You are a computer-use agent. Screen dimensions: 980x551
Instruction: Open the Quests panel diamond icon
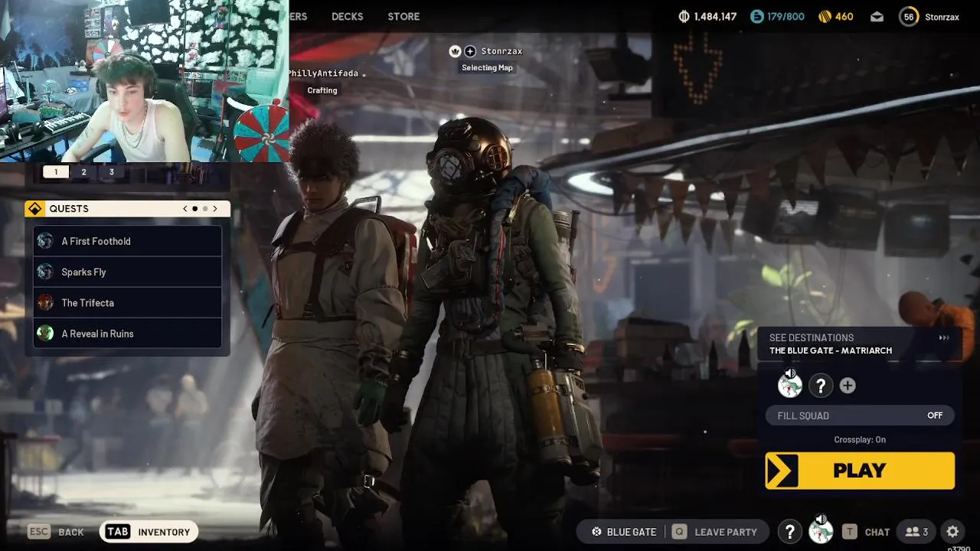pyautogui.click(x=34, y=209)
